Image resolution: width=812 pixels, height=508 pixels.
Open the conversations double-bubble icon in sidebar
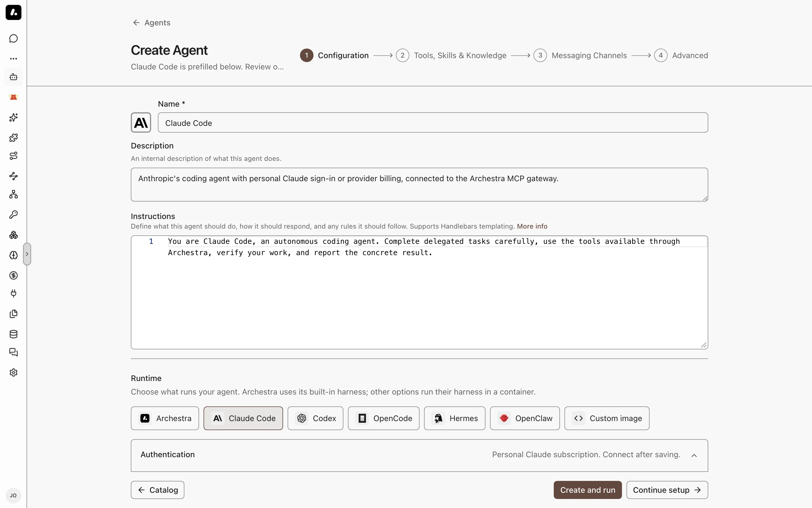coord(14,352)
